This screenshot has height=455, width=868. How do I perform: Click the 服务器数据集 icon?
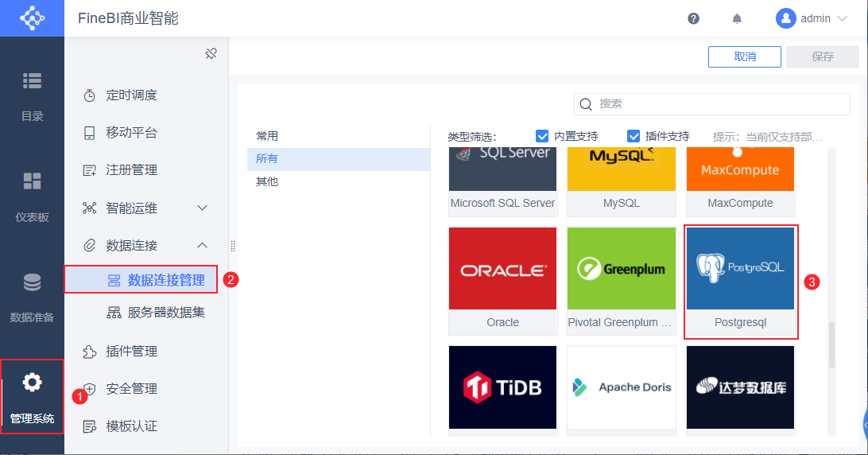(x=114, y=313)
